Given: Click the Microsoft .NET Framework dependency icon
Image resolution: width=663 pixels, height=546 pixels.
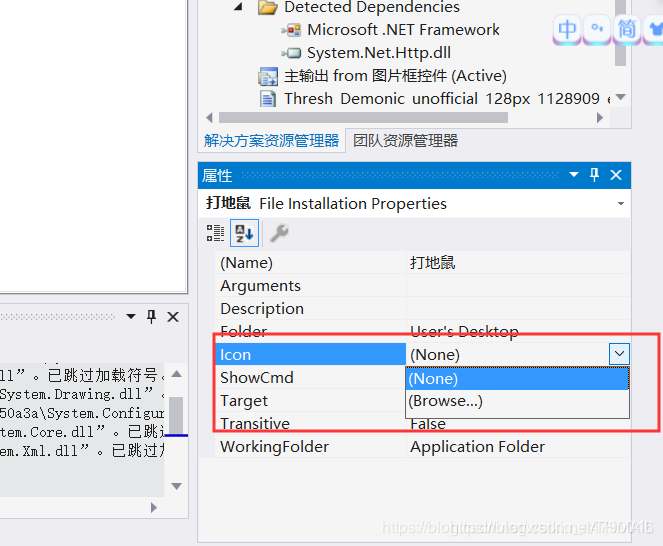Looking at the screenshot, I should coord(292,30).
